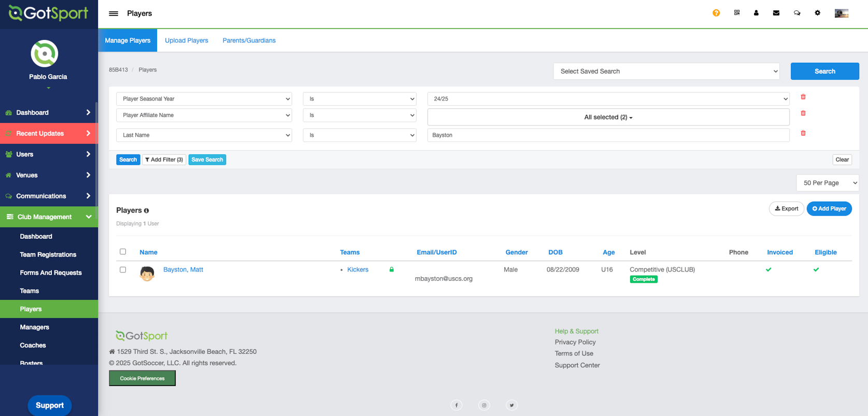Viewport: 868px width, 416px height.
Task: Switch to the Parents/Guardians tab
Action: coord(249,40)
